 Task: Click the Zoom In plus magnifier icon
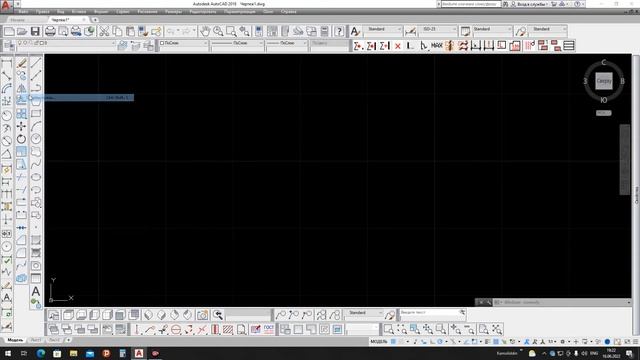click(x=456, y=329)
